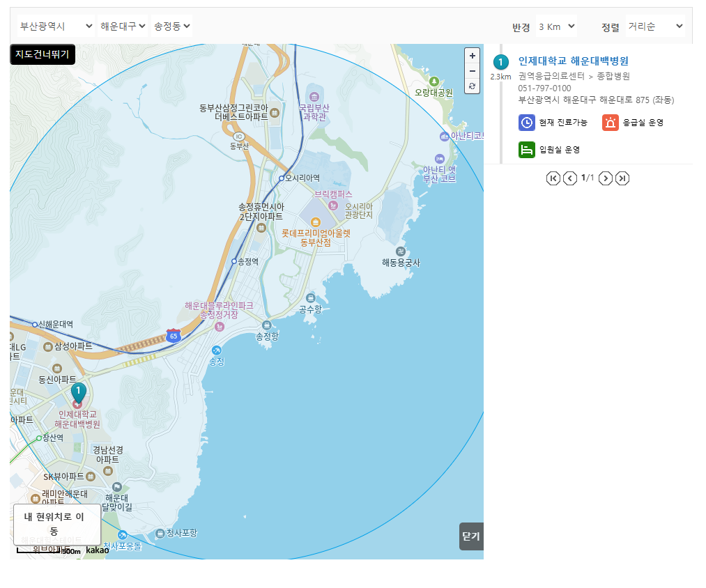
Task: Click the previous page arrow
Action: pos(569,178)
